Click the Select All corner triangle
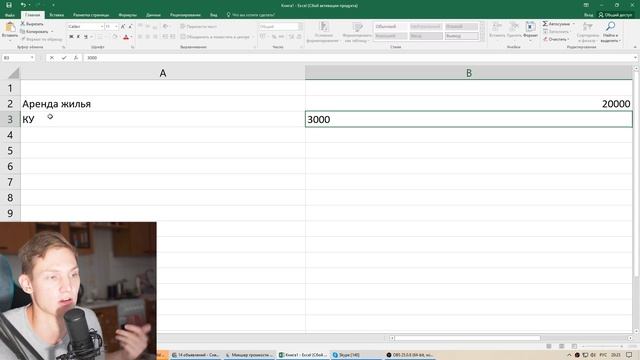The height and width of the screenshot is (360, 640). coord(13,73)
